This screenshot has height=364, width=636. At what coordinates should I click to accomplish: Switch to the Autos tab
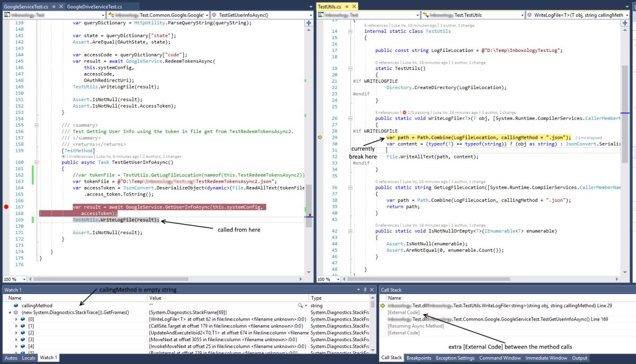tap(11, 358)
